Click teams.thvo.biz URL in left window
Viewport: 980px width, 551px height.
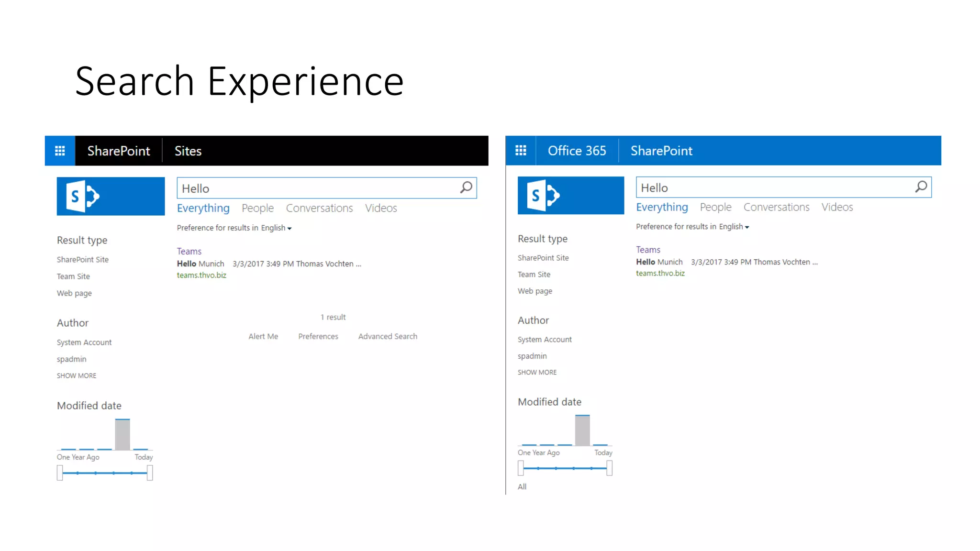coord(201,275)
